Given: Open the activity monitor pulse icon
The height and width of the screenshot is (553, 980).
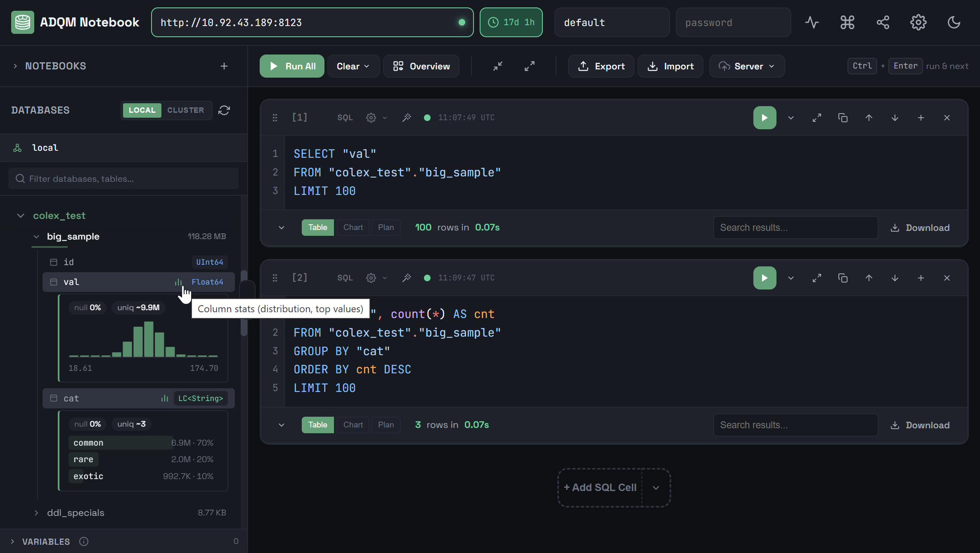Looking at the screenshot, I should coord(812,22).
